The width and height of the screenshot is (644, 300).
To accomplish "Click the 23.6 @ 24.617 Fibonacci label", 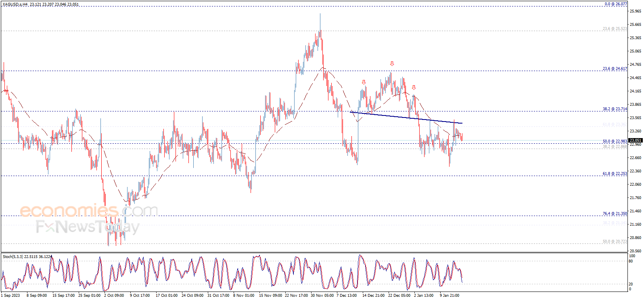I will click(x=615, y=69).
